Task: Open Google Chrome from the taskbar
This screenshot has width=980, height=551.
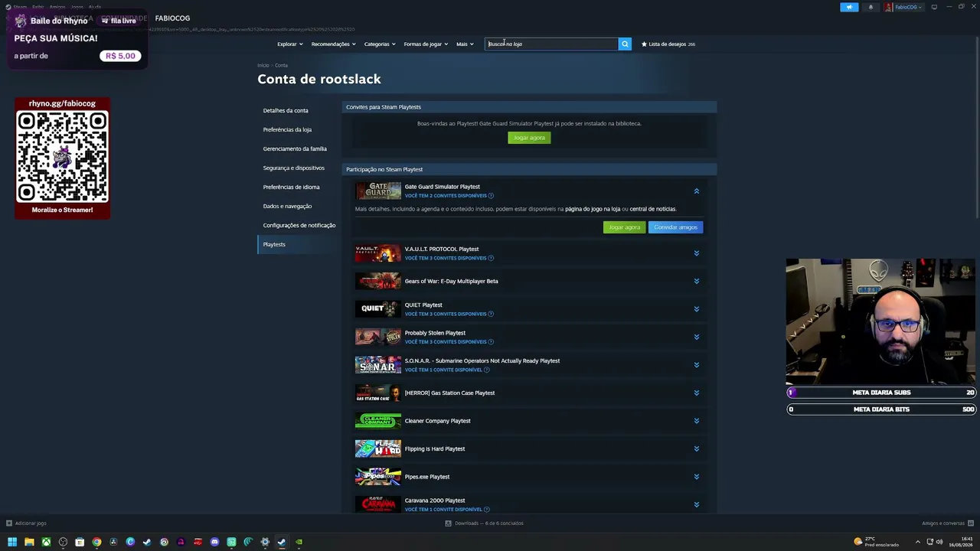Action: (x=96, y=542)
